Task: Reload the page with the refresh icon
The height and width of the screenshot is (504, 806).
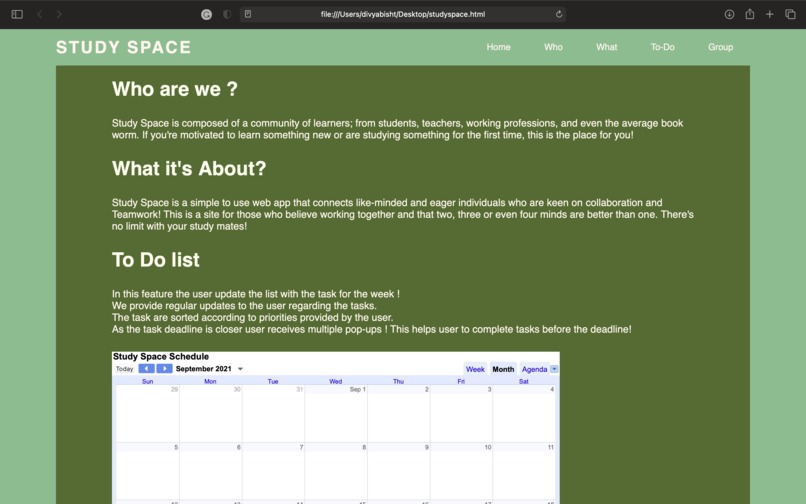Action: click(x=559, y=14)
